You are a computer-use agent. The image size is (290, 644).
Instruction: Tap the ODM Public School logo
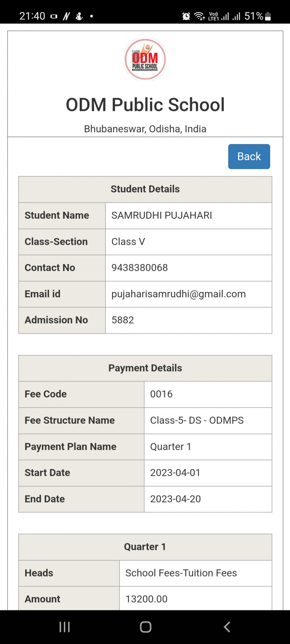(x=145, y=59)
